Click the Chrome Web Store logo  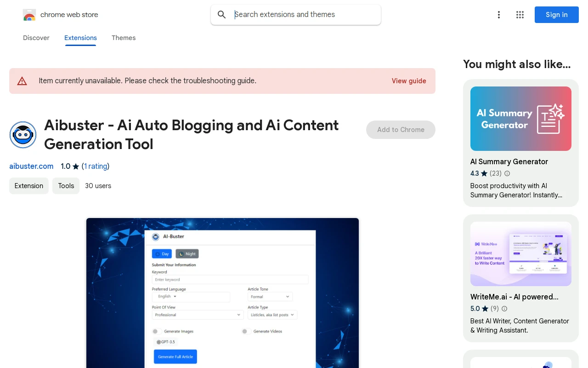click(x=29, y=15)
